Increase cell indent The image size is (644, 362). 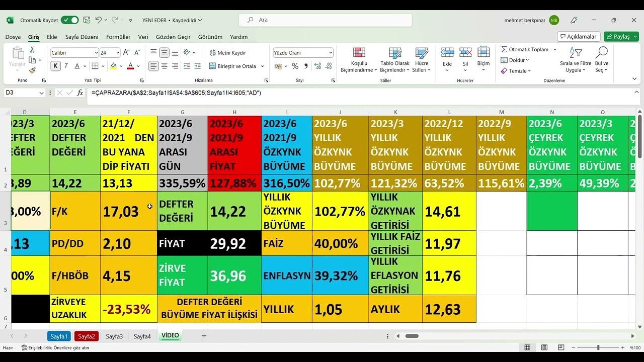pos(198,66)
